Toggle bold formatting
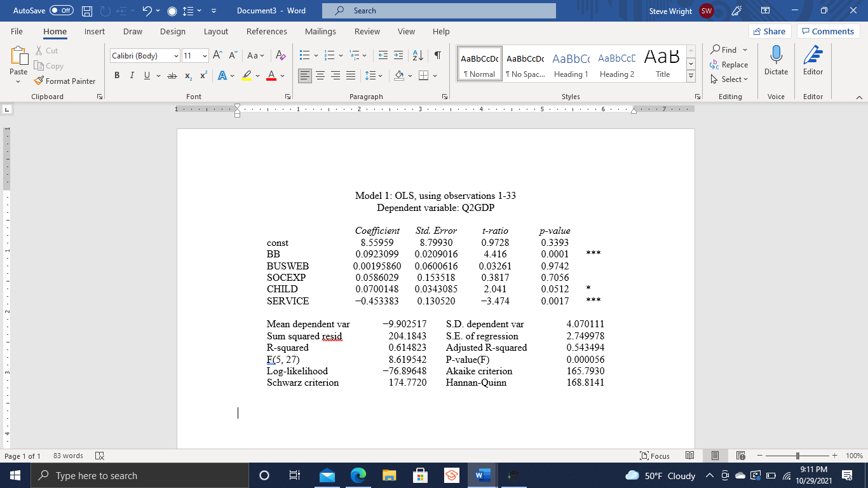 117,76
